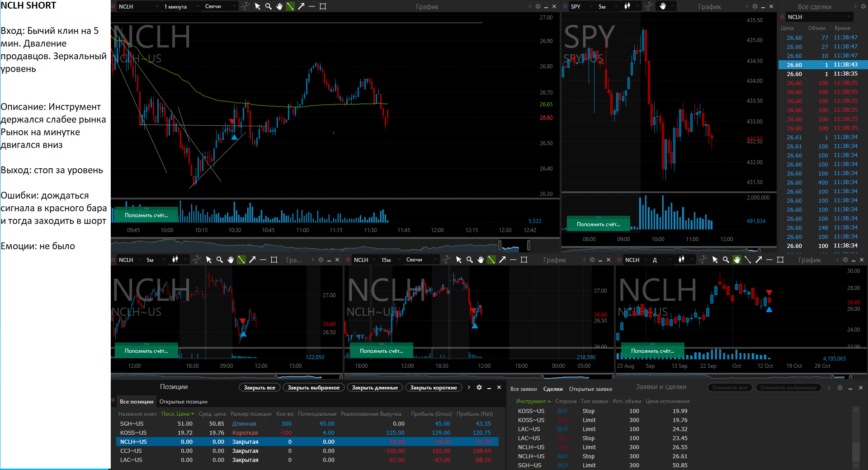Switch to the 'Сделки' tab
868x470 pixels.
coord(553,389)
